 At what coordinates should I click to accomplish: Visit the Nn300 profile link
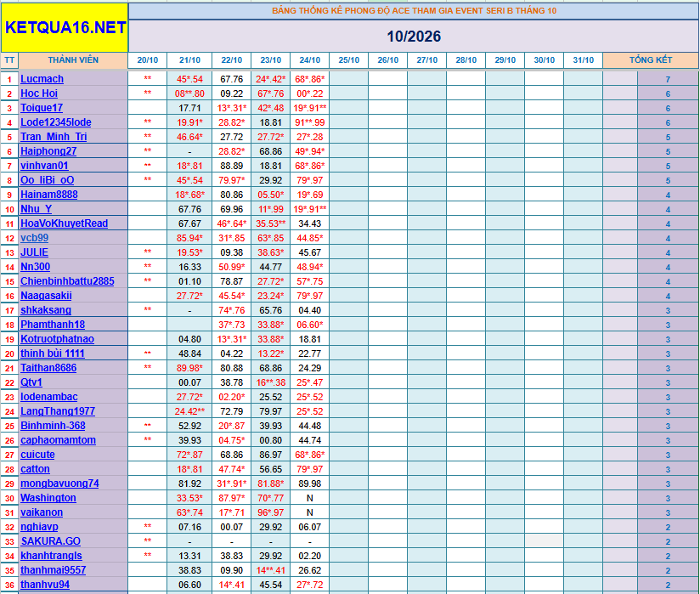pos(36,267)
